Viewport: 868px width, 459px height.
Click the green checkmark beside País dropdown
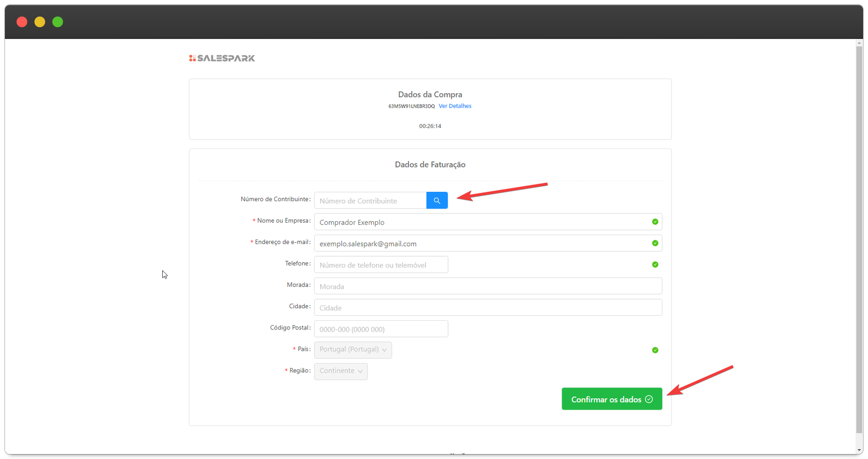click(x=655, y=350)
